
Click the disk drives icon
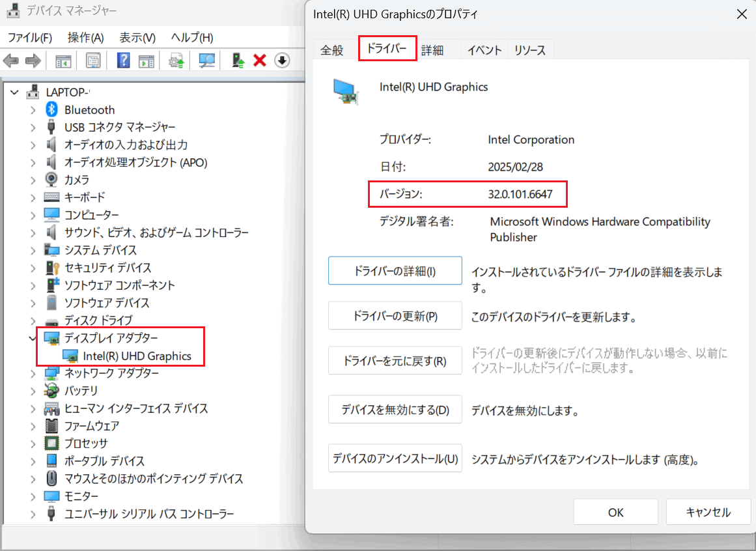51,321
